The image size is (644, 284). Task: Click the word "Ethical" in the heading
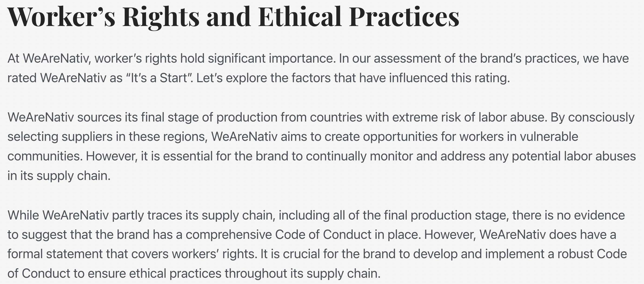coord(299,17)
